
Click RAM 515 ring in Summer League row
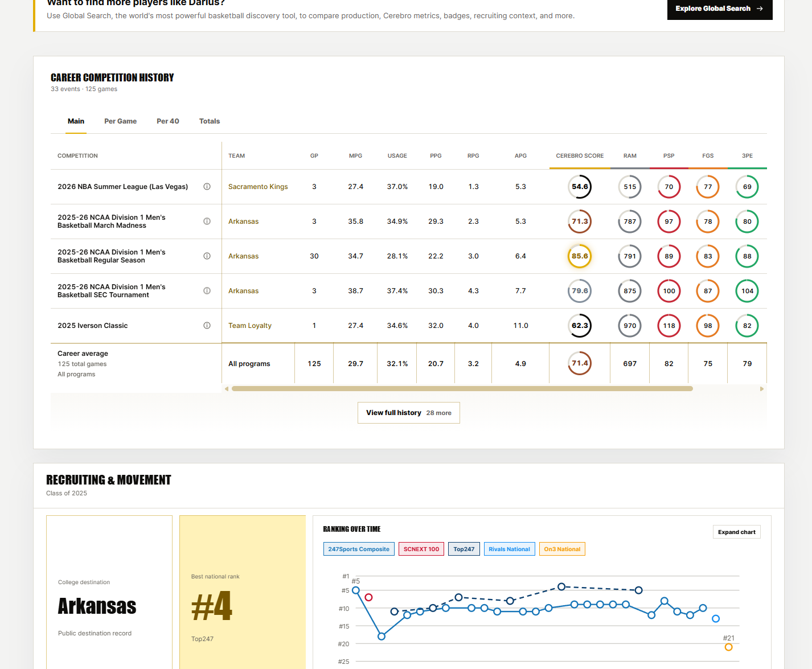click(x=630, y=187)
